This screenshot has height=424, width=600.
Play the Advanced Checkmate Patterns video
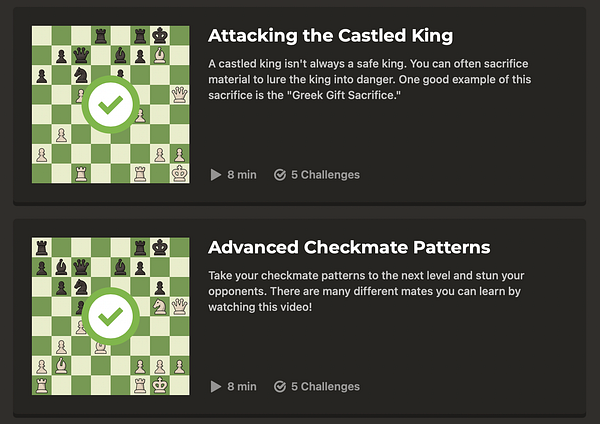(215, 386)
